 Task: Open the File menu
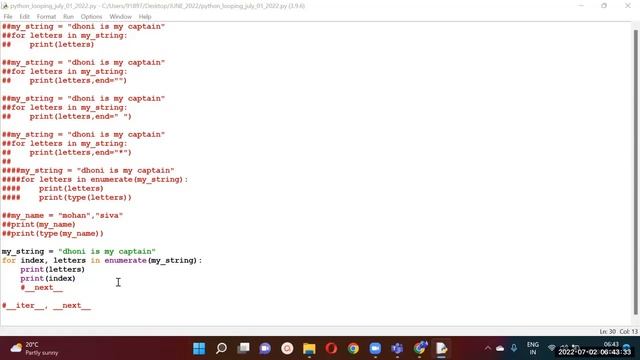[x=8, y=17]
